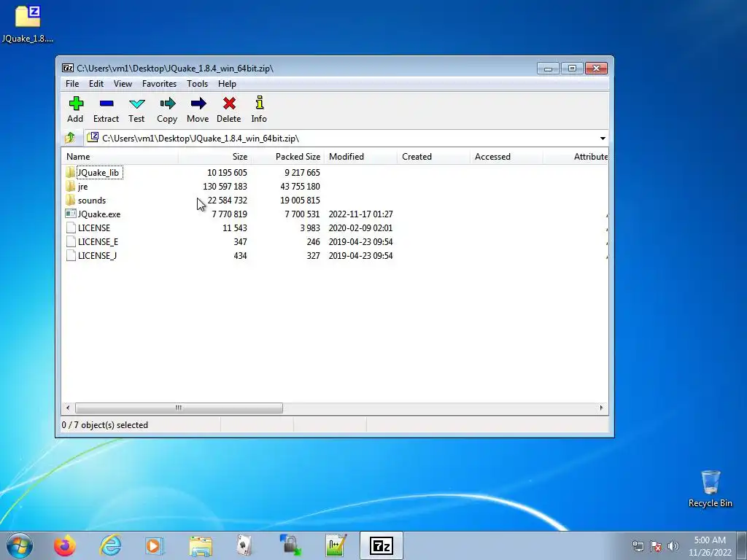Click the Attributes column header

pyautogui.click(x=576, y=157)
